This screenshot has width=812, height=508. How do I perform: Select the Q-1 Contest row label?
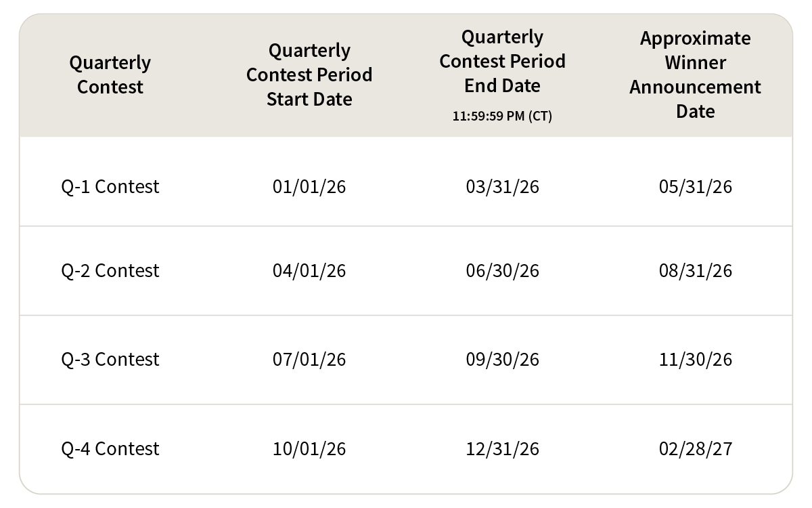(110, 186)
